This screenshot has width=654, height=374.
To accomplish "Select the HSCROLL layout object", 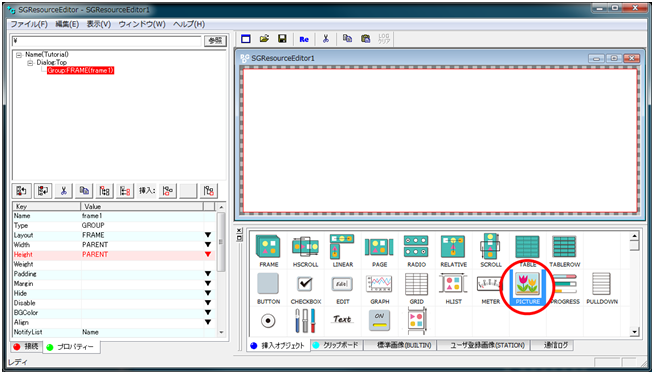I will point(305,250).
